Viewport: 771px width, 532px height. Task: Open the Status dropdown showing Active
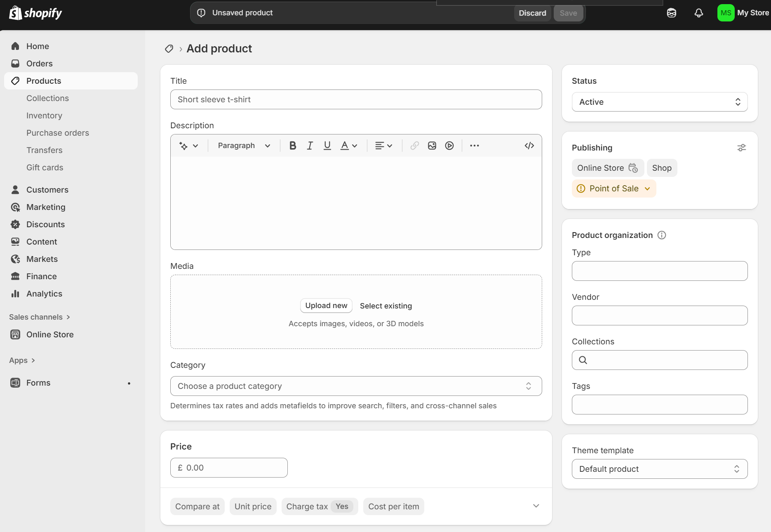pos(659,102)
